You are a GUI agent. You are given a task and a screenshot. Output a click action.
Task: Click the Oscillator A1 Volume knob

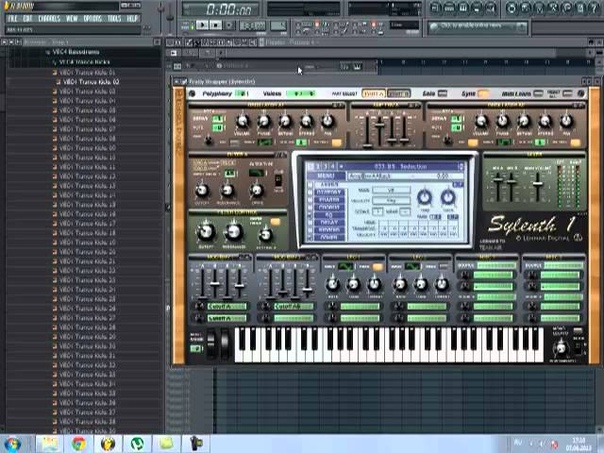coord(242,122)
